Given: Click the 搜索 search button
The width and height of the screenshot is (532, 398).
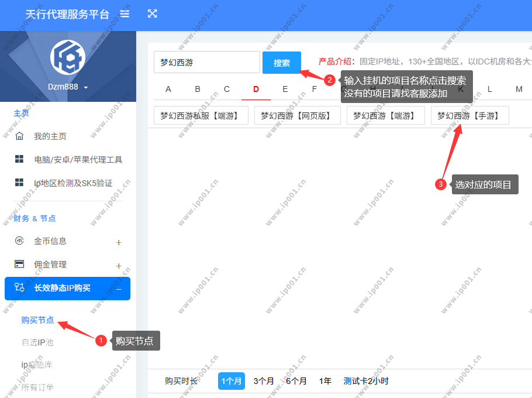Looking at the screenshot, I should point(282,63).
